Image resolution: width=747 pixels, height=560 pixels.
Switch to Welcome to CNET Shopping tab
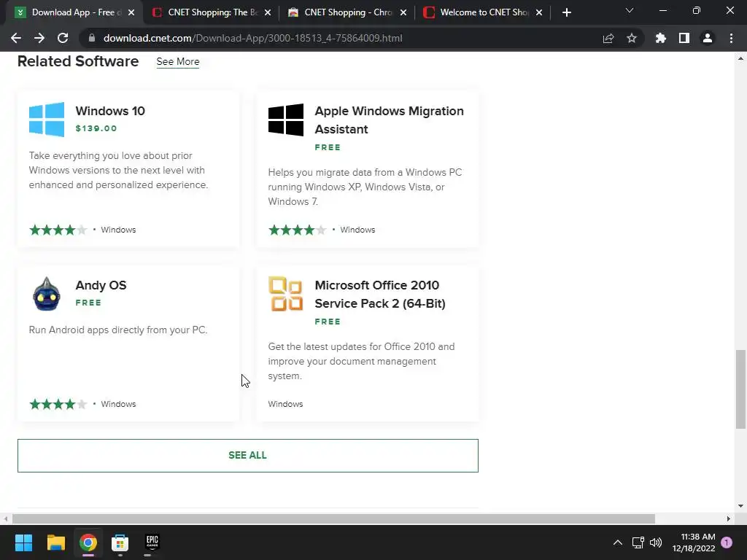coord(481,12)
